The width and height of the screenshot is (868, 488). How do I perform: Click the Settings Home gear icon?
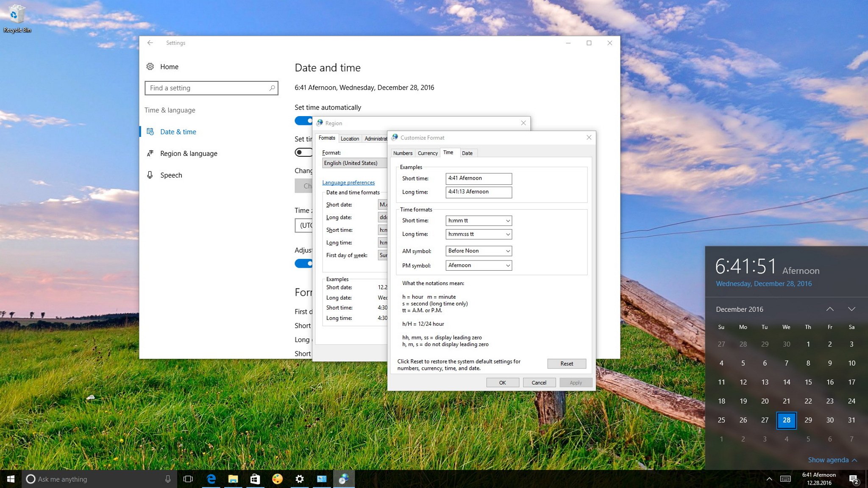click(x=151, y=66)
